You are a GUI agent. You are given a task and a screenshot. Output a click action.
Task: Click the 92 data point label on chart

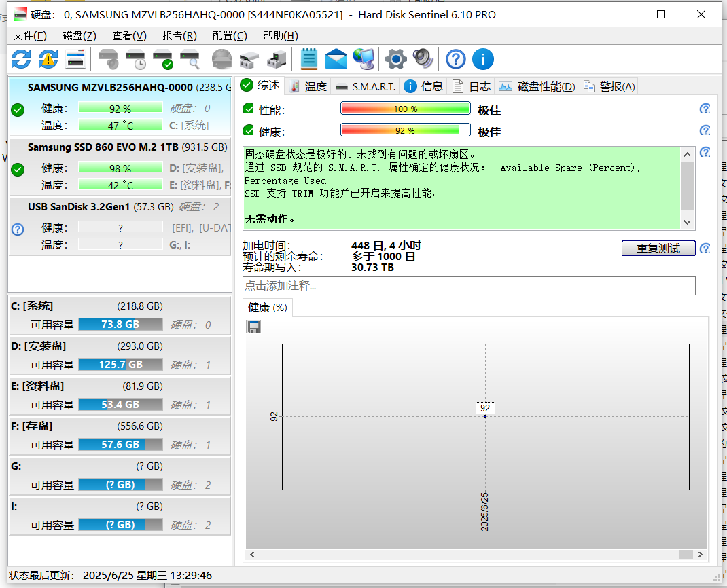click(x=485, y=408)
